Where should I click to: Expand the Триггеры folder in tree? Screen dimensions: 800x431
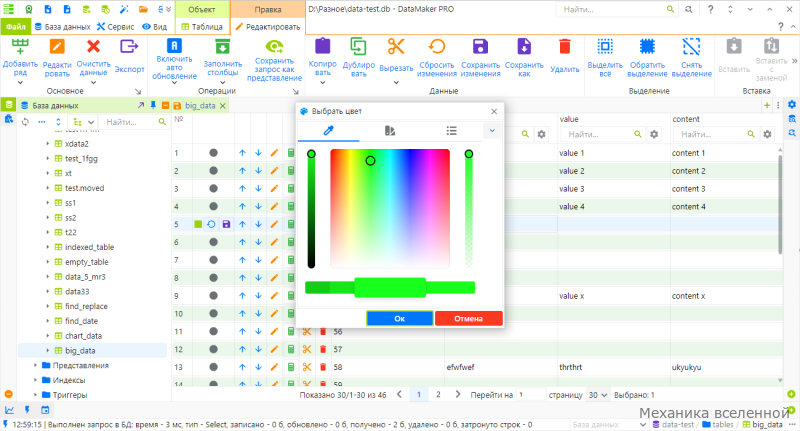pyautogui.click(x=35, y=395)
